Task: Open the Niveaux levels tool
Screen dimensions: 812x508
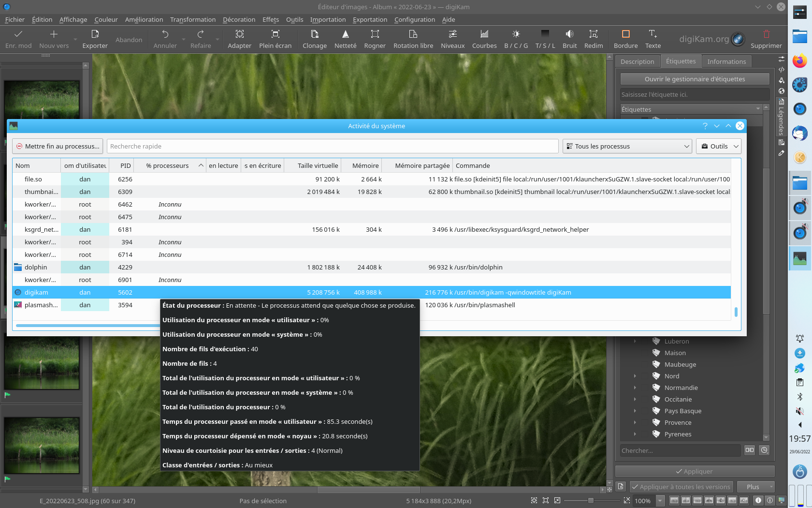Action: [x=453, y=39]
